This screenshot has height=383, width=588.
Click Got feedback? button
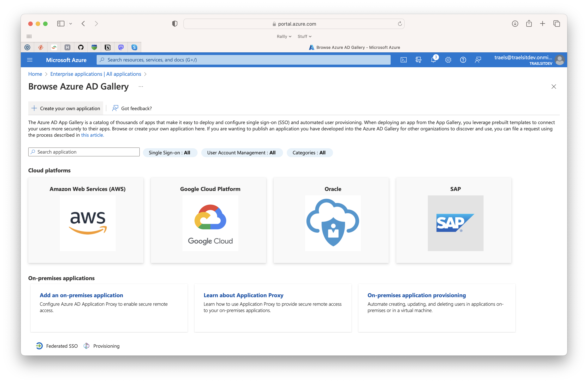coord(132,108)
